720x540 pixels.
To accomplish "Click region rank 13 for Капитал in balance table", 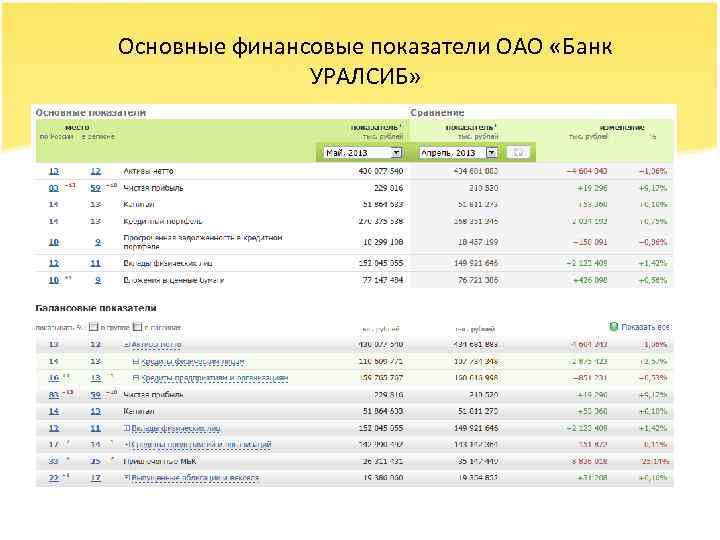I will click(x=96, y=411).
